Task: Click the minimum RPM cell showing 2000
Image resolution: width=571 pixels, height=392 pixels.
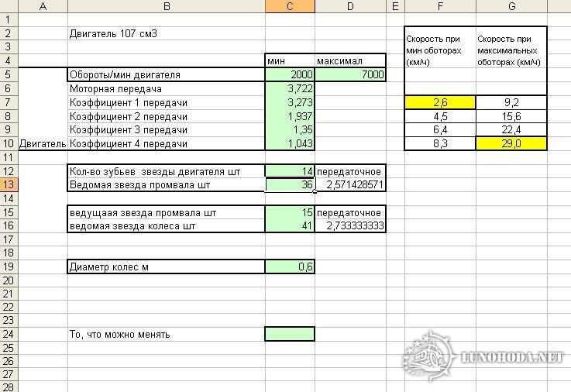Action: click(x=290, y=75)
